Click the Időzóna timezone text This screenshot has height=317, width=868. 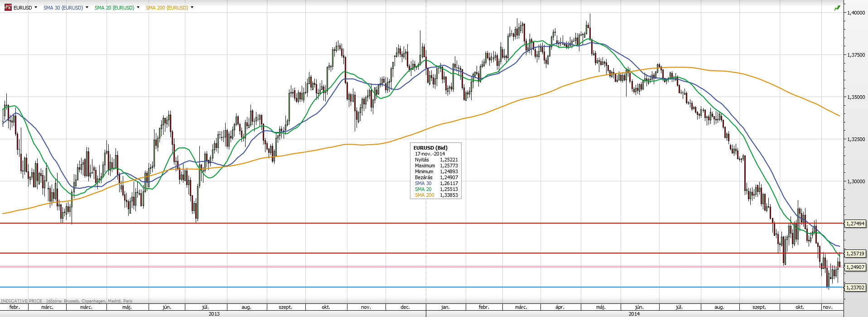click(89, 301)
